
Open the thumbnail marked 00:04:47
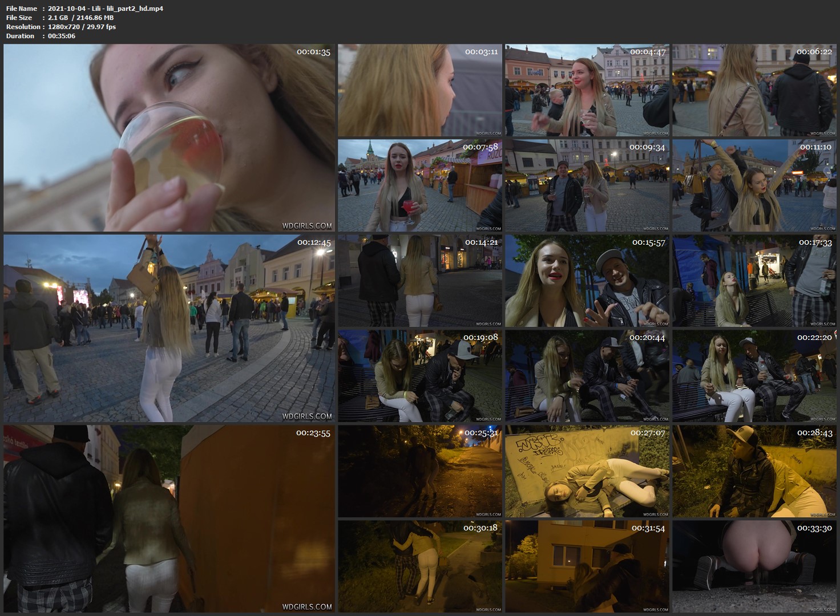(x=587, y=91)
